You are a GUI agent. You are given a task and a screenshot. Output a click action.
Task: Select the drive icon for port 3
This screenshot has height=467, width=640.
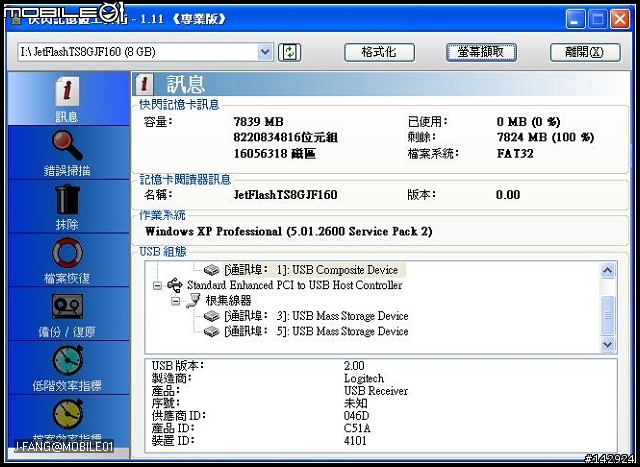tap(211, 316)
